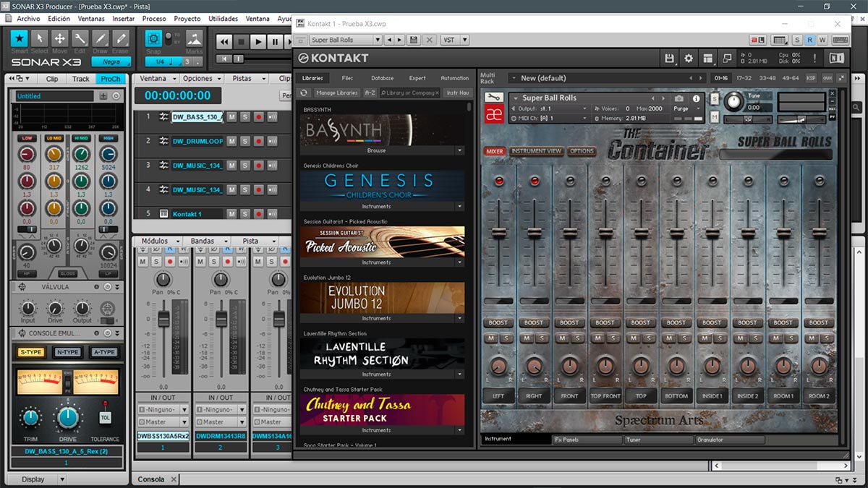Click console strip 1 volume fader

tap(164, 319)
